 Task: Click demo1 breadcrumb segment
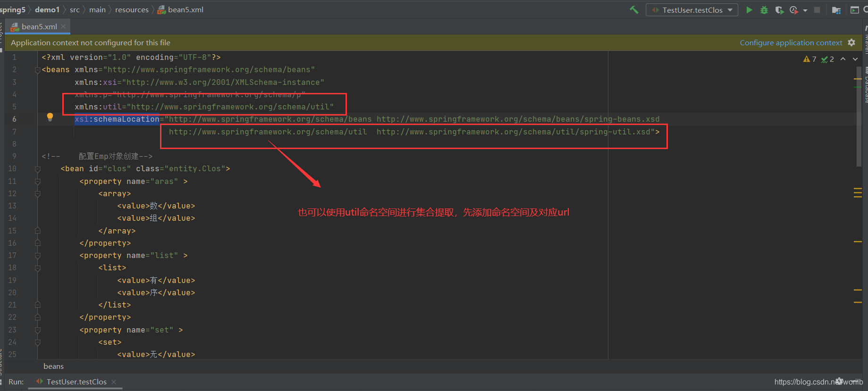click(47, 9)
